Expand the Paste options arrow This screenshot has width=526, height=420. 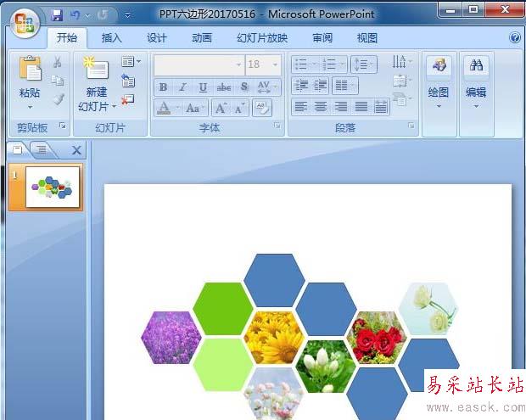(30, 108)
